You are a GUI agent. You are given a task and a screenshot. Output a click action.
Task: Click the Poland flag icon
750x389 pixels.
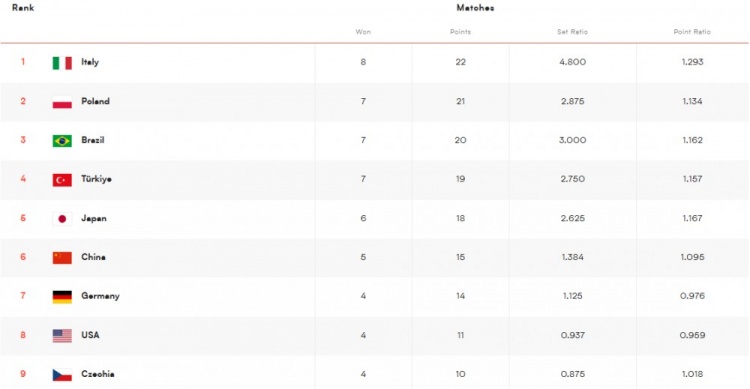(62, 102)
